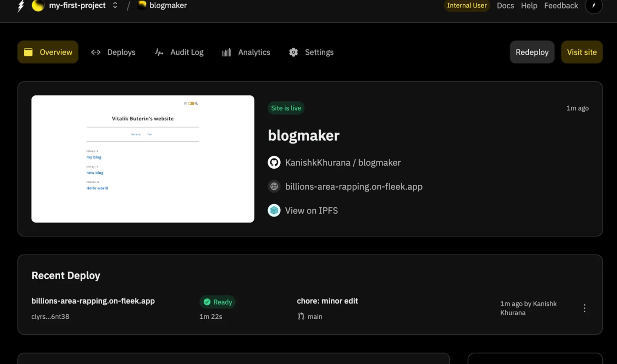This screenshot has width=617, height=364.
Task: Click the Visit site button
Action: 582,52
